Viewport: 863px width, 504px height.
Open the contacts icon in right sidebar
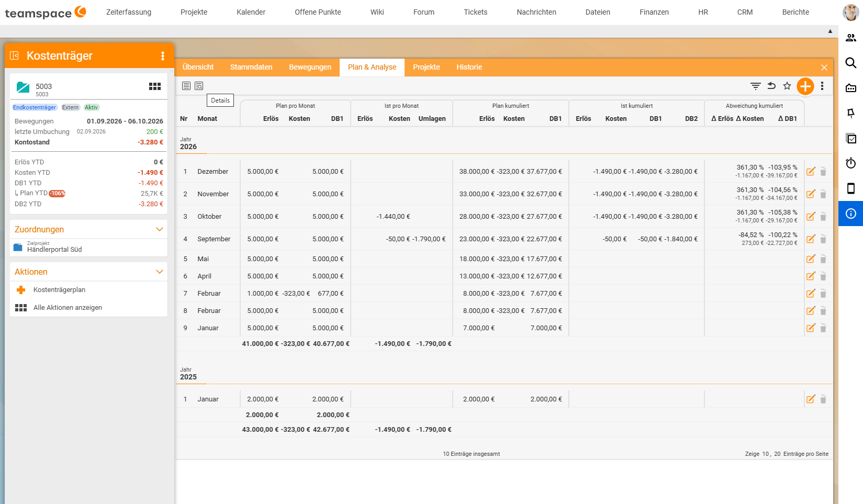click(x=851, y=38)
